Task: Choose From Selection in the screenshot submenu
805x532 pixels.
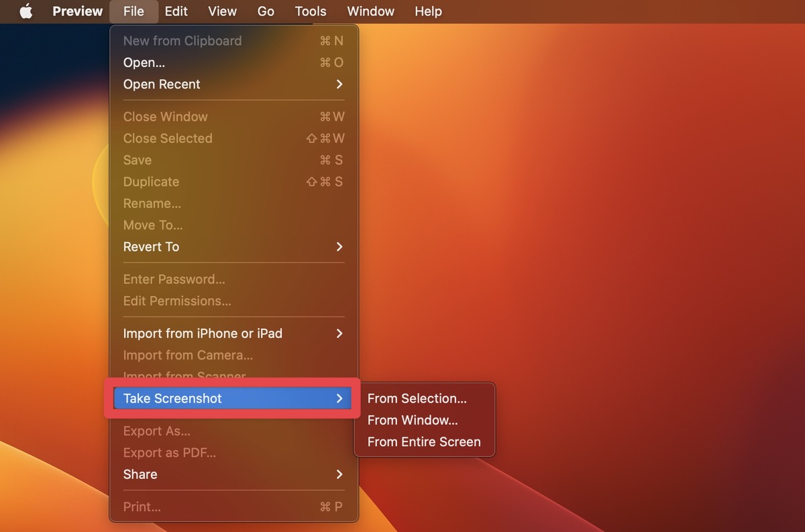Action: click(x=417, y=398)
